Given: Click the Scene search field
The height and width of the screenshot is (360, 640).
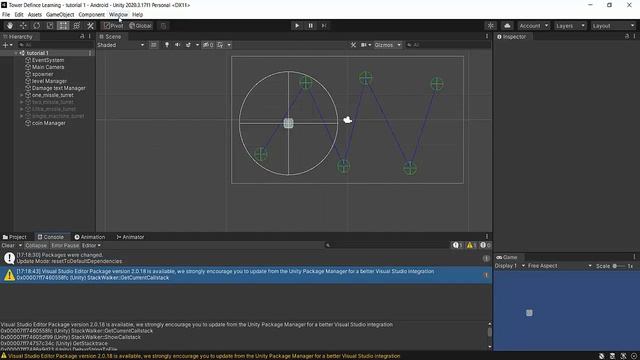Looking at the screenshot, I should (x=447, y=45).
